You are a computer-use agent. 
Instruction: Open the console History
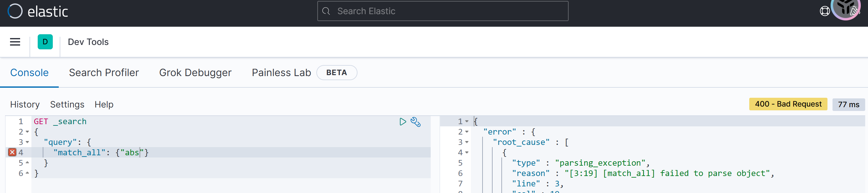25,105
